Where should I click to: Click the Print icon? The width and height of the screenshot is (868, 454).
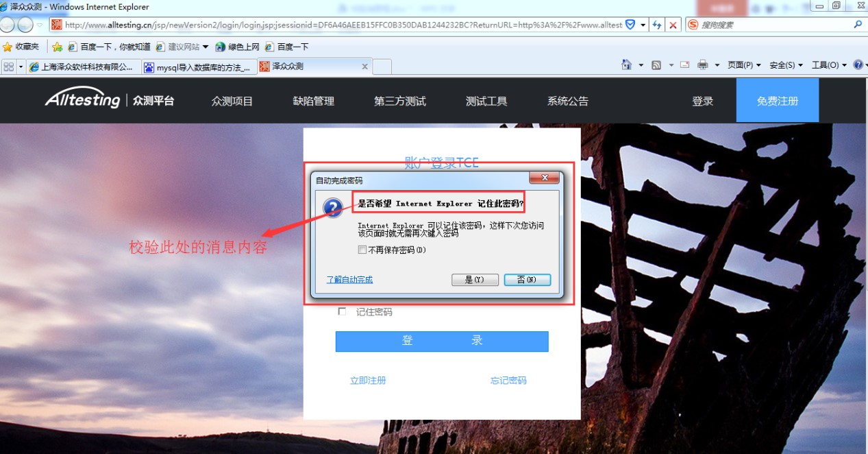(x=702, y=65)
